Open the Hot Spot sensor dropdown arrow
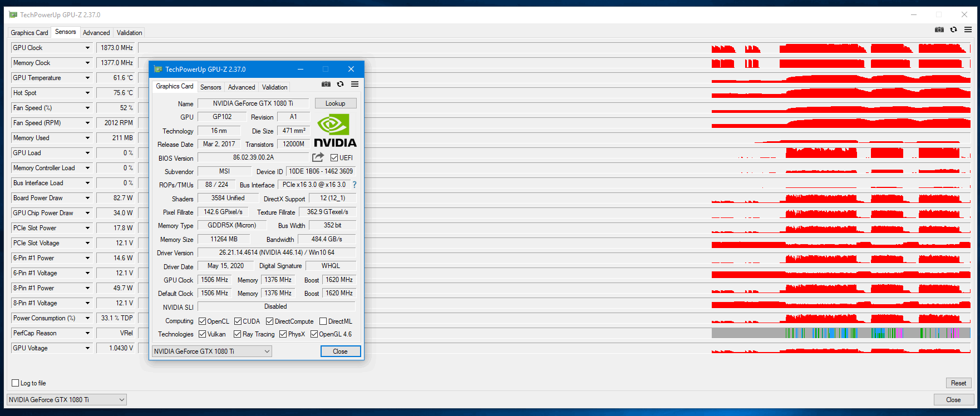980x416 pixels. pos(87,93)
